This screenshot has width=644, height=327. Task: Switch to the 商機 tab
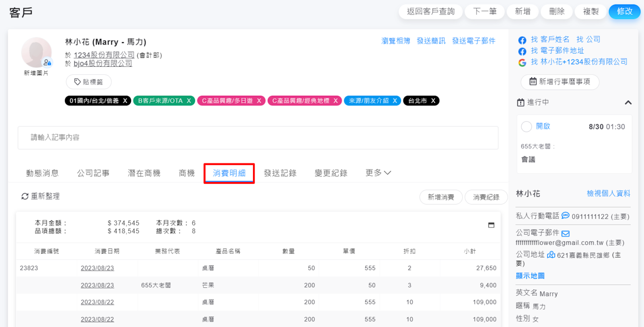point(187,173)
